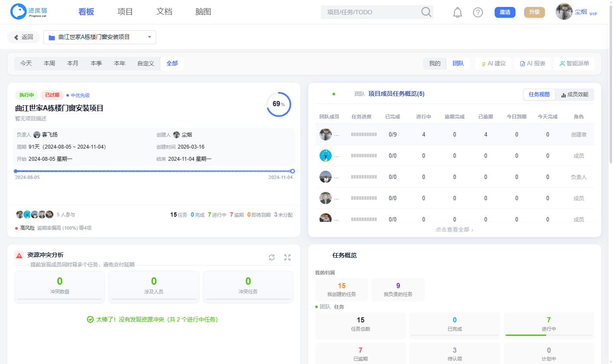The height and width of the screenshot is (364, 613).
Task: Select the 自定义 time range
Action: [x=146, y=64]
